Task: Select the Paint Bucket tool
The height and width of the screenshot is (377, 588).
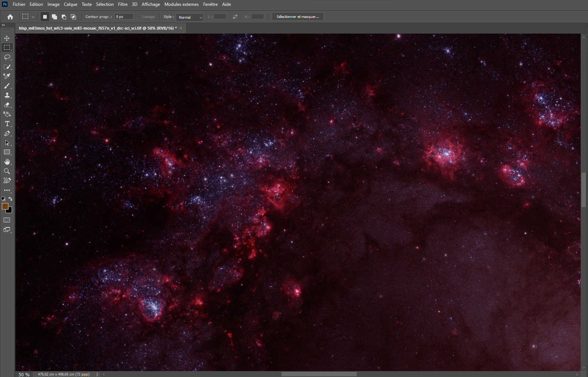Action: click(7, 114)
